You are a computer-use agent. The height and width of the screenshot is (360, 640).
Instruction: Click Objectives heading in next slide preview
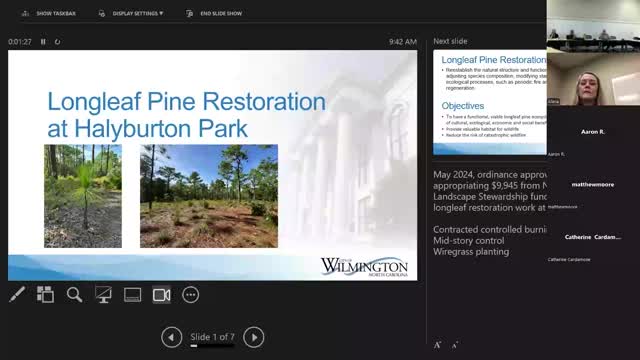[x=462, y=106]
